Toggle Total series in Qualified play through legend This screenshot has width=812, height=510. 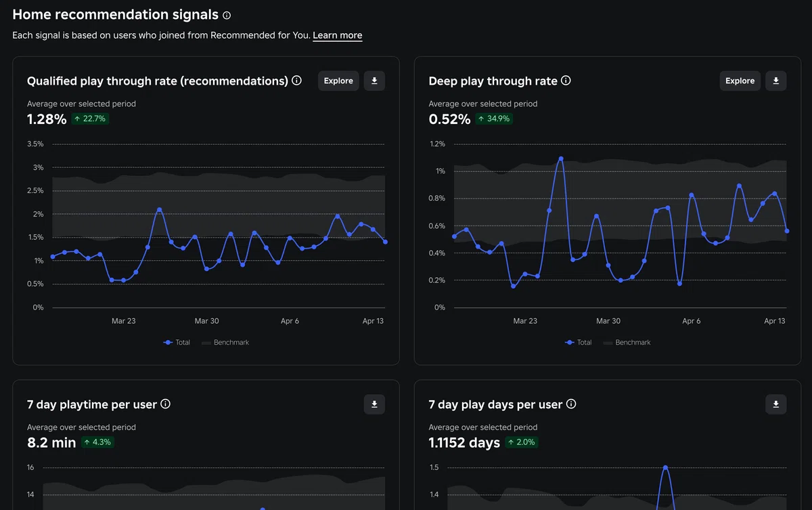pos(177,343)
